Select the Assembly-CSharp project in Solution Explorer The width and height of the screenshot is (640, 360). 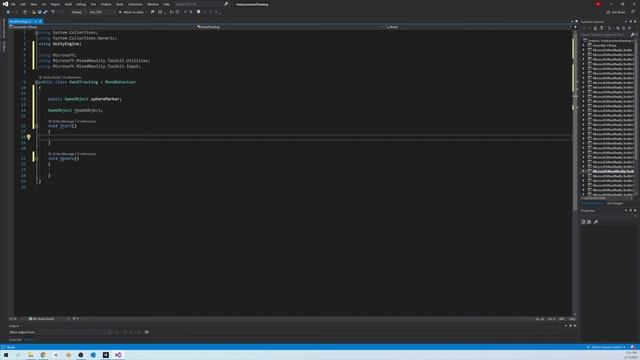click(x=604, y=45)
